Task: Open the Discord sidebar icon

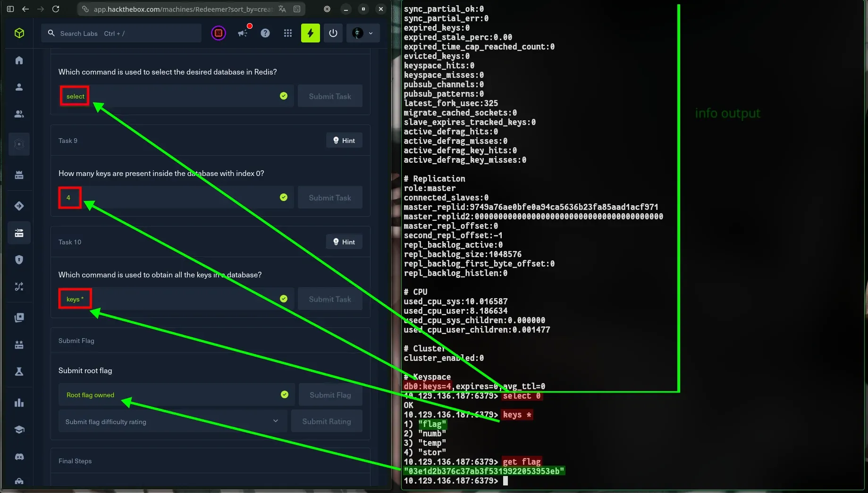Action: [x=19, y=457]
